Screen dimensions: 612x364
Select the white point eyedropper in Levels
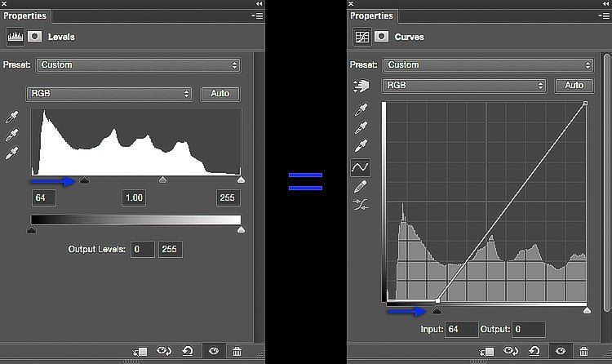pos(11,153)
